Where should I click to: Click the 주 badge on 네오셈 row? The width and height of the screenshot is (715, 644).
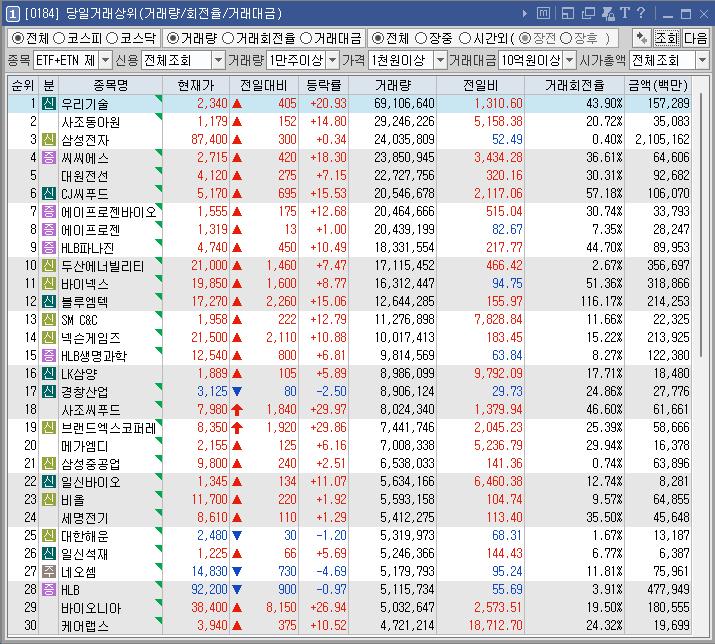[49, 571]
